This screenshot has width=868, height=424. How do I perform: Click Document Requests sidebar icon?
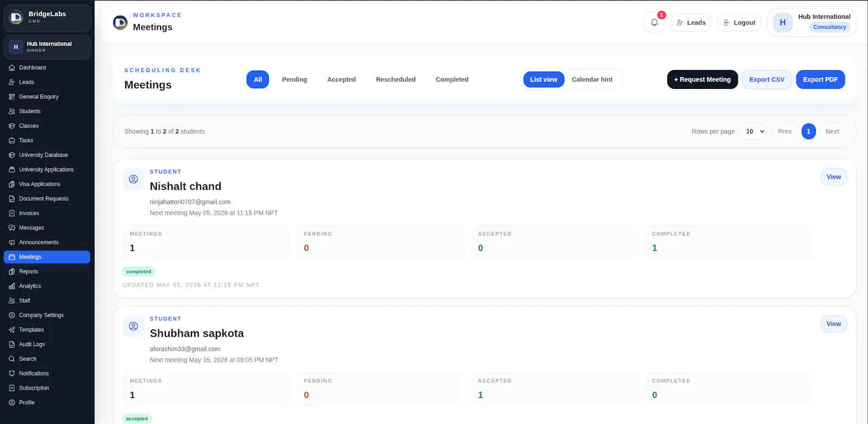(x=12, y=199)
